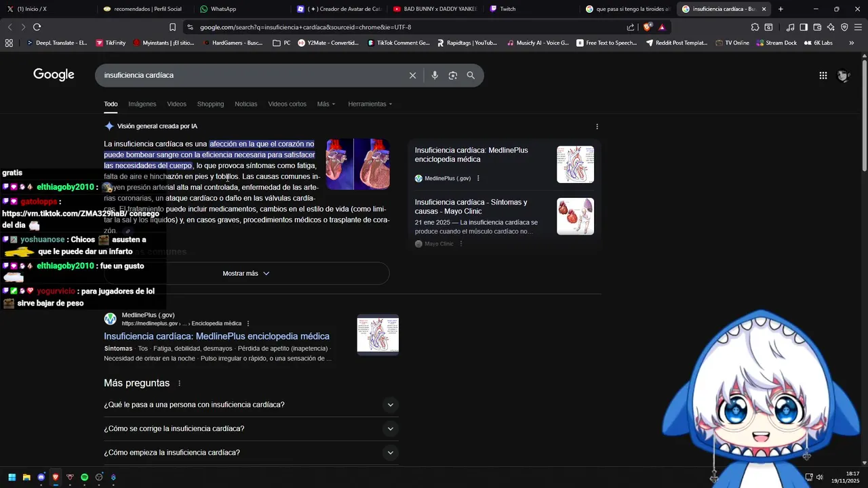
Task: Open 'DeepL Translate' bookmark
Action: 56,43
